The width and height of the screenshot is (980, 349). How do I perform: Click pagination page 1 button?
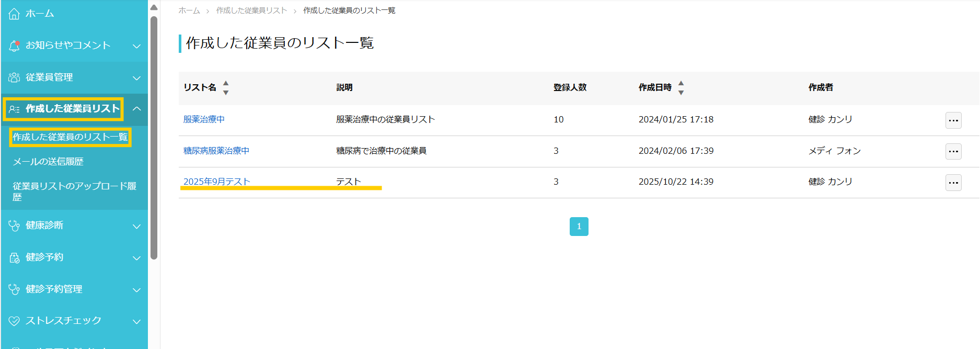tap(579, 227)
